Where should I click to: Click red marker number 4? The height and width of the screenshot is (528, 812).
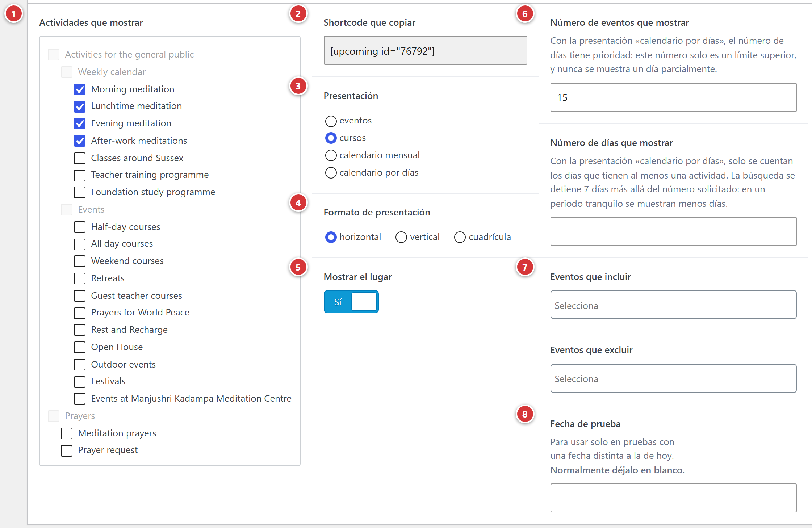(x=298, y=203)
